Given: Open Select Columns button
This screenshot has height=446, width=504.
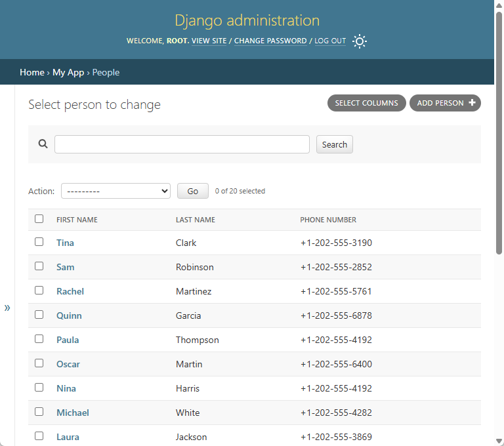Looking at the screenshot, I should point(366,103).
